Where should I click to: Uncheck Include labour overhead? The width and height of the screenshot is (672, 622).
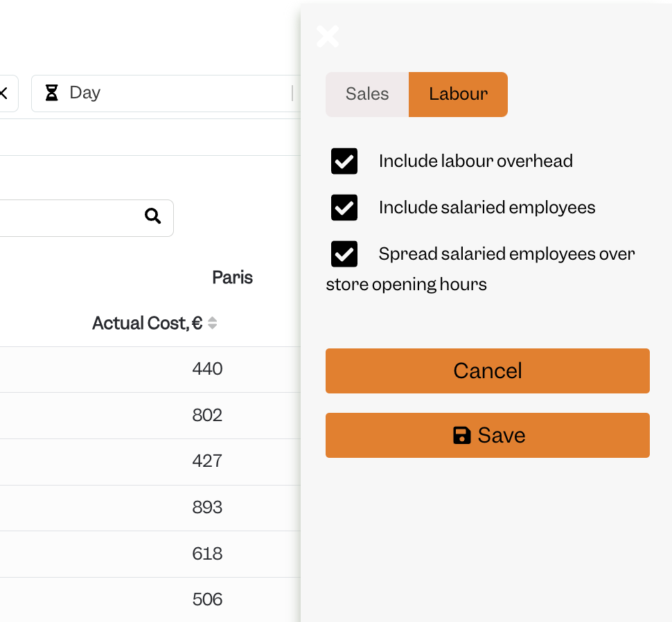344,161
